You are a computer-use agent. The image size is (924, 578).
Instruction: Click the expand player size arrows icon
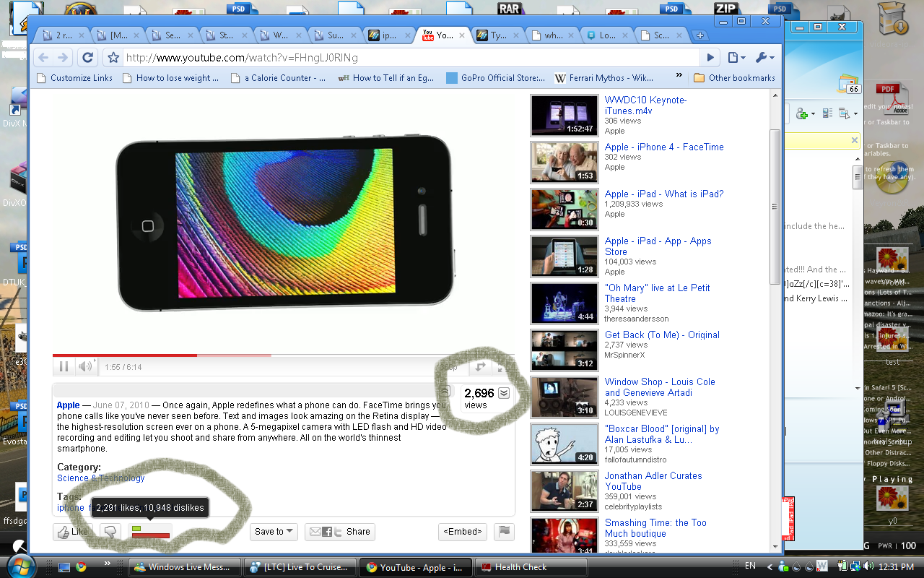[x=480, y=367]
